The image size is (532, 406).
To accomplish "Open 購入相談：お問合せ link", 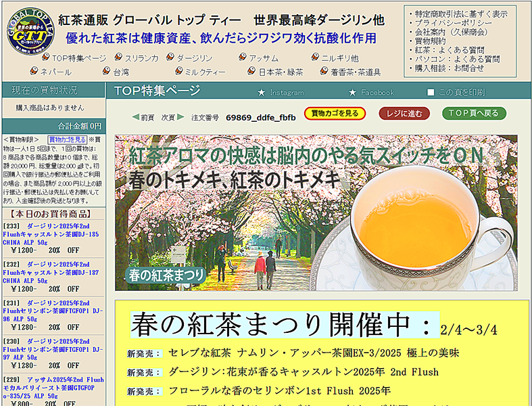I will [450, 68].
